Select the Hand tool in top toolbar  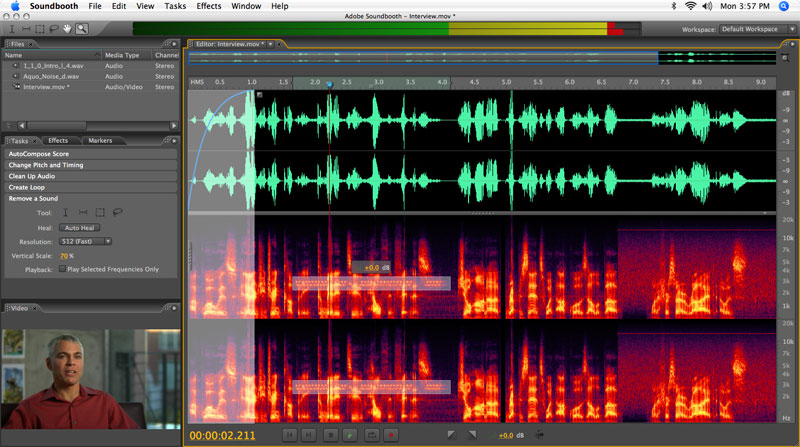(x=67, y=29)
